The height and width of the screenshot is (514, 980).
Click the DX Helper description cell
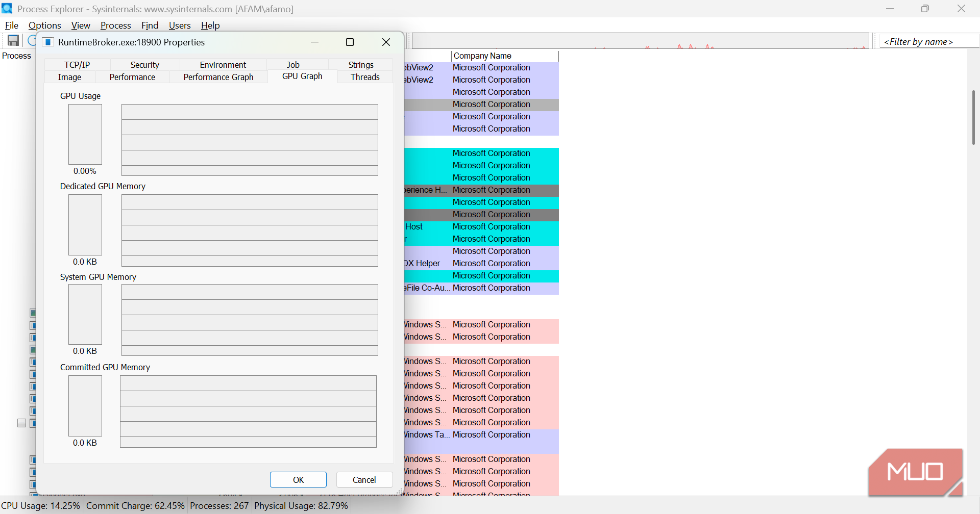tap(422, 264)
